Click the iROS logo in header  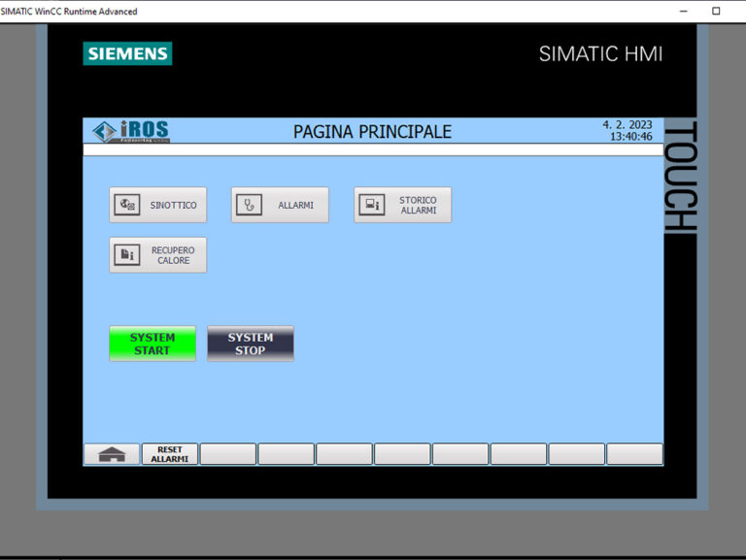131,131
